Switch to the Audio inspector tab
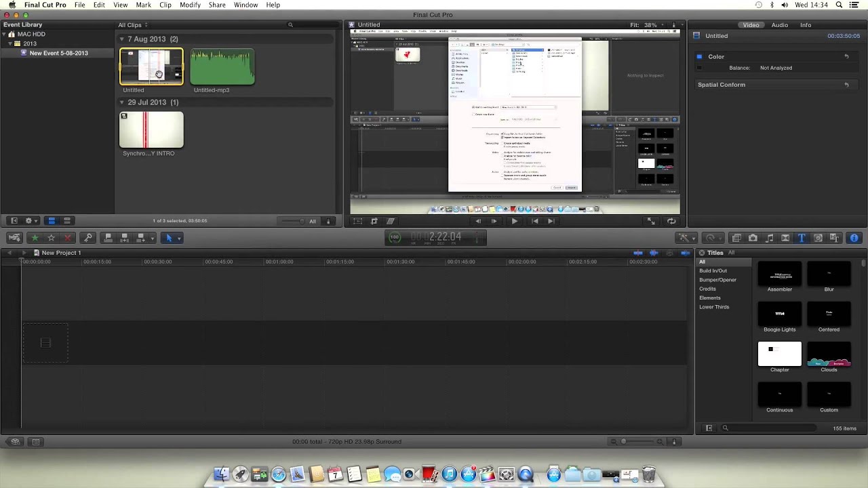The image size is (868, 488). [780, 25]
